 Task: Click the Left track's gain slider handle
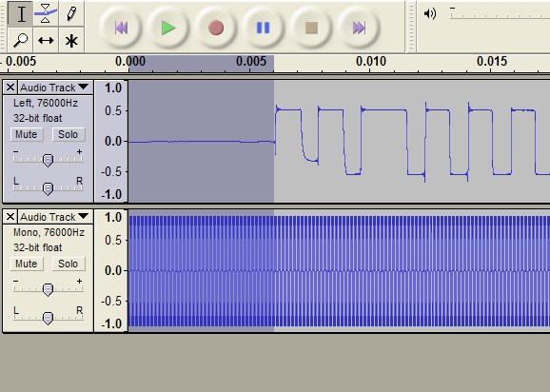[48, 160]
